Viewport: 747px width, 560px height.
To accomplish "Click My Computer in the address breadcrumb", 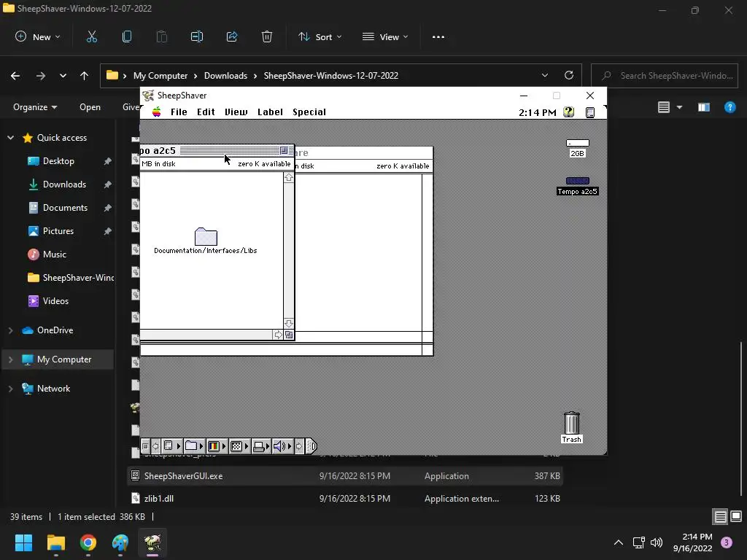I will [160, 76].
